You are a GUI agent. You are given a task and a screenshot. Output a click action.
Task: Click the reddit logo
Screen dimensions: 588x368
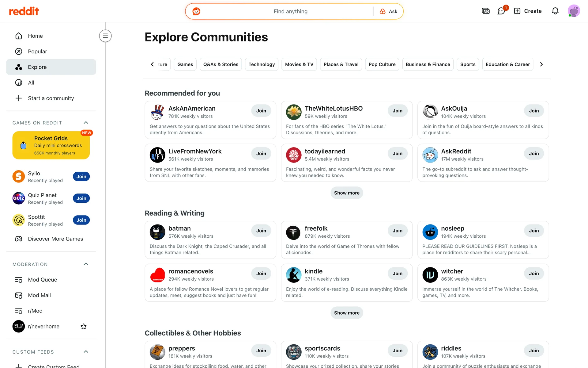click(x=24, y=11)
